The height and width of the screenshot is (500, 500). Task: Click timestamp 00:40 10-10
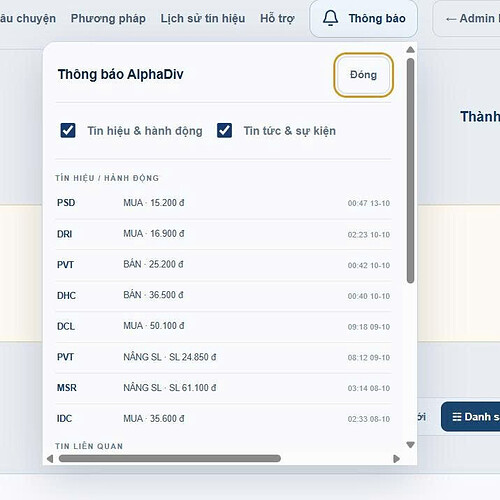click(x=369, y=296)
